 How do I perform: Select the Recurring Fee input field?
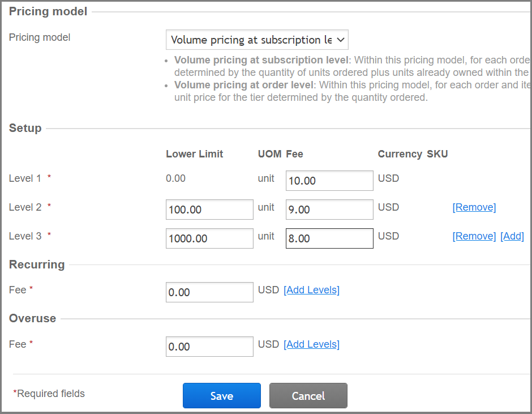tap(209, 292)
